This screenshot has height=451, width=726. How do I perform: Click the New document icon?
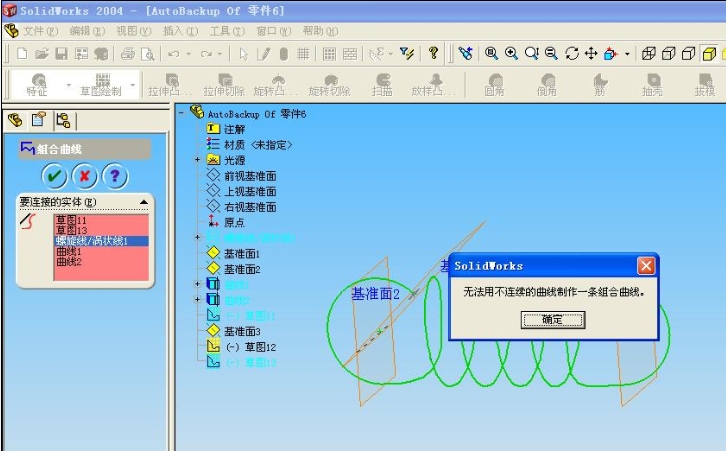(x=22, y=54)
